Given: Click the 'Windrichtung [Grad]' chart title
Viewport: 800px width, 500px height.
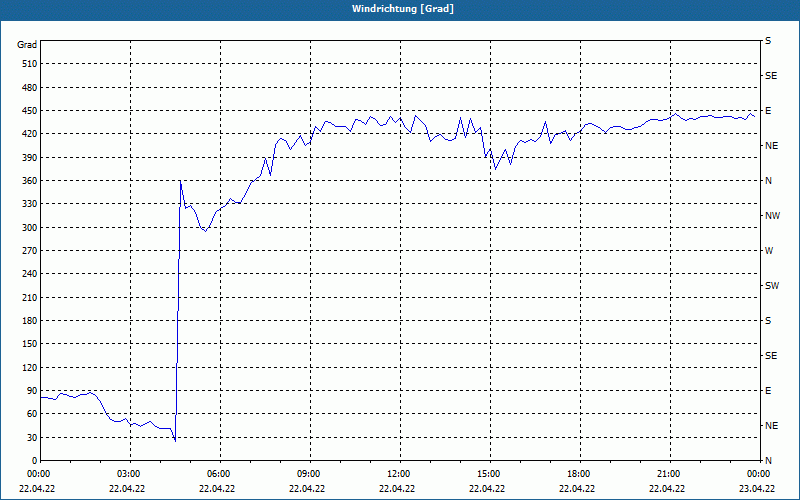Looking at the screenshot, I should point(403,9).
